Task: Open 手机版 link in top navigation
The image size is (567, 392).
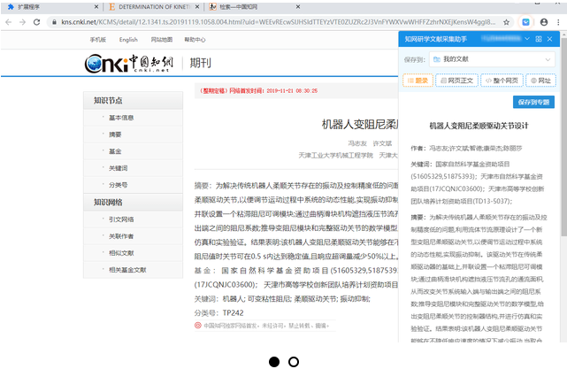Action: (97, 40)
